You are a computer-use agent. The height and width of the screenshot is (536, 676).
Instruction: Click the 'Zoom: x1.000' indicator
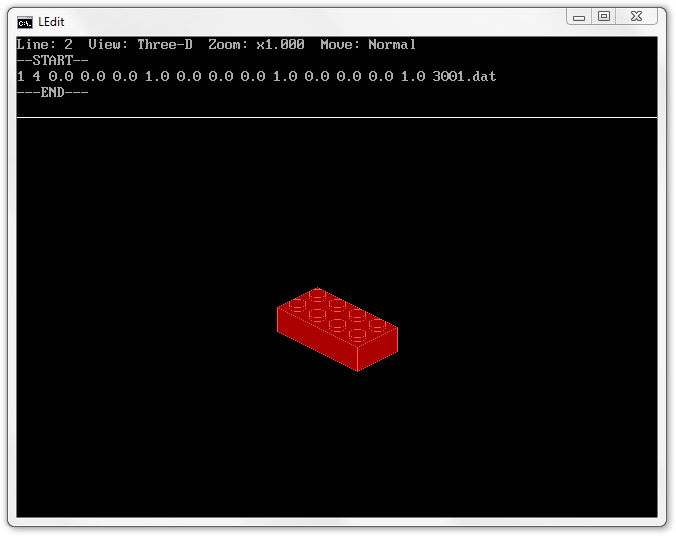pyautogui.click(x=256, y=44)
